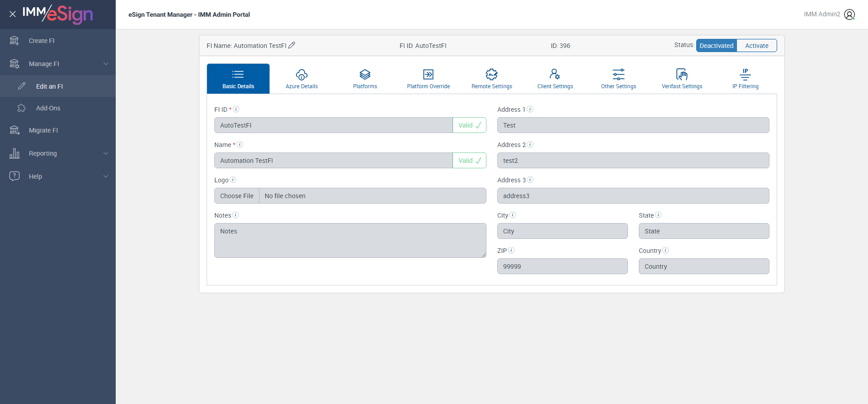The width and height of the screenshot is (868, 404).
Task: Open the IP Filtering tab
Action: (x=745, y=79)
